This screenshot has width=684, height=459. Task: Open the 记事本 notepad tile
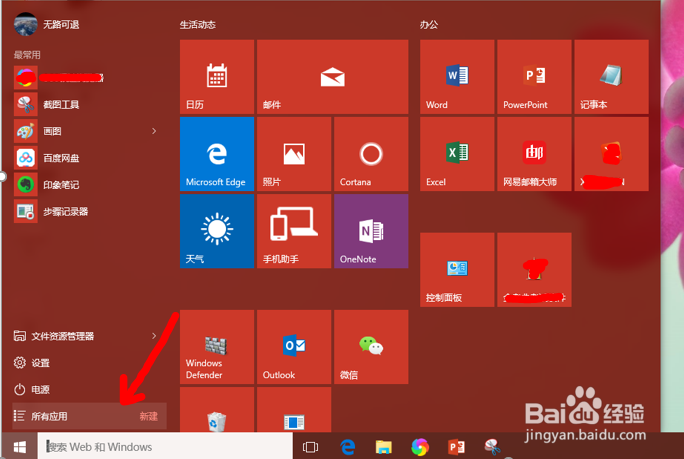611,77
